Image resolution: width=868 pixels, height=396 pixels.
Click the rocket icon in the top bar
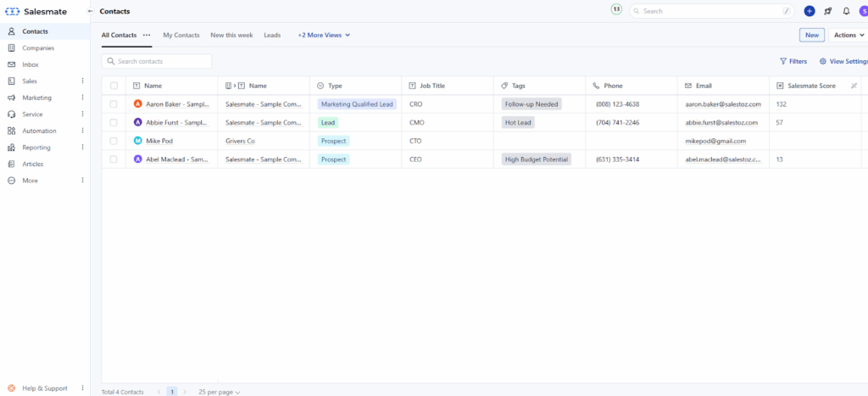tap(828, 11)
